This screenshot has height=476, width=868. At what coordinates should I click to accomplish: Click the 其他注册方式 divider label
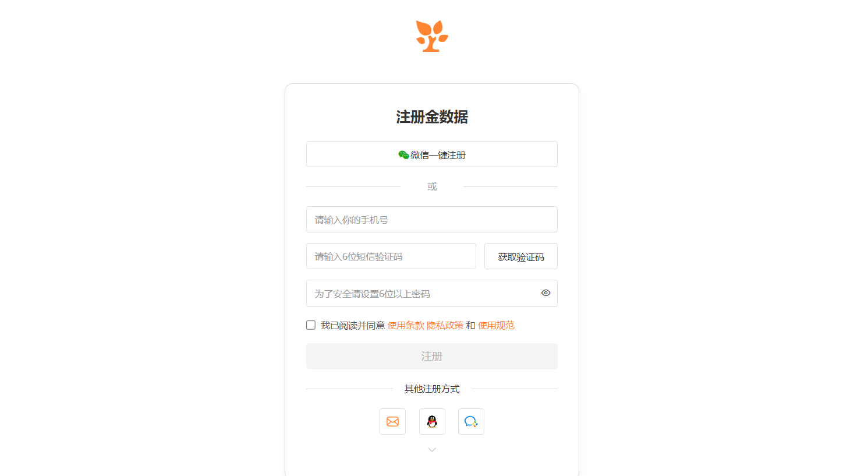coord(432,389)
